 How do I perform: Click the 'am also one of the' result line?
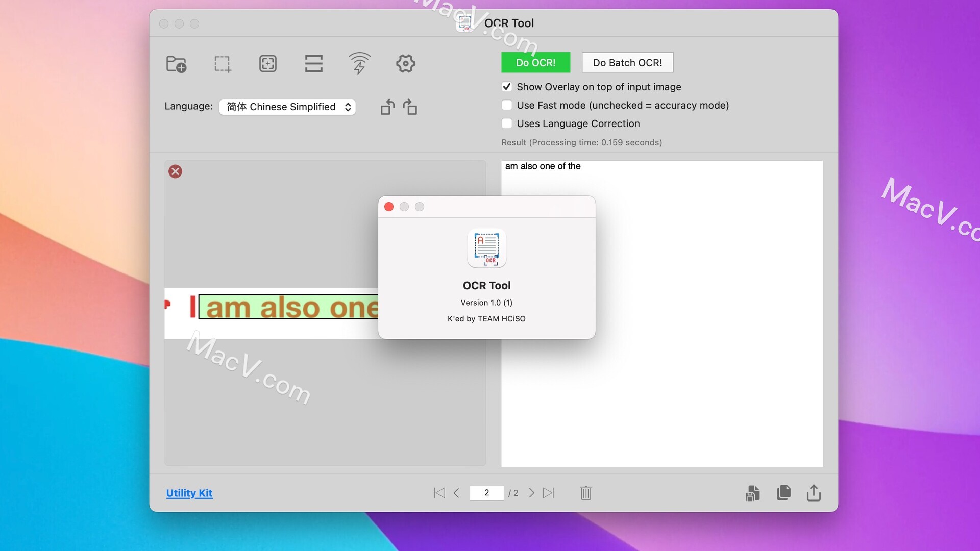pyautogui.click(x=543, y=166)
